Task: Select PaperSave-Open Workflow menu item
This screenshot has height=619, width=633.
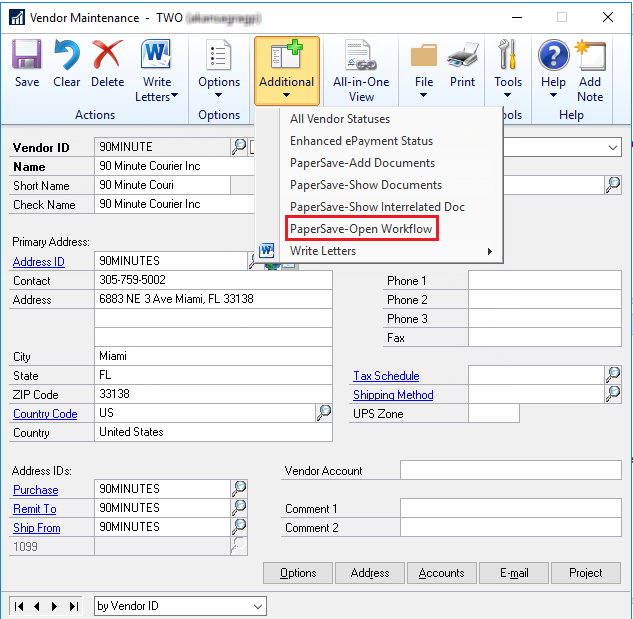Action: pos(361,229)
